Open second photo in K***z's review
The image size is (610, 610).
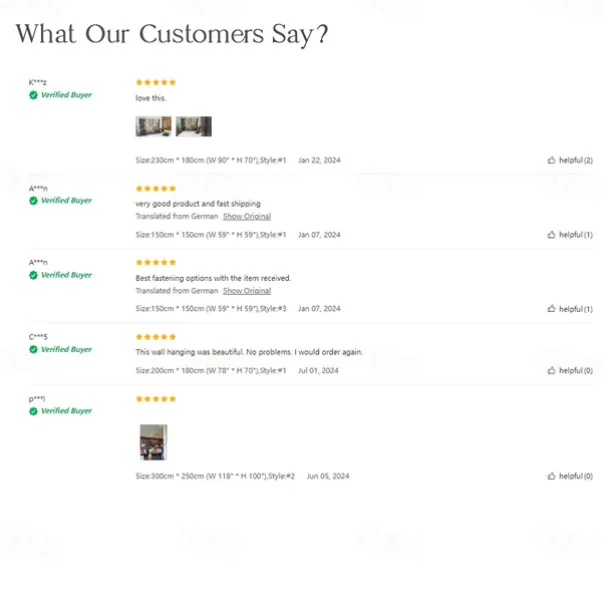coord(194,127)
